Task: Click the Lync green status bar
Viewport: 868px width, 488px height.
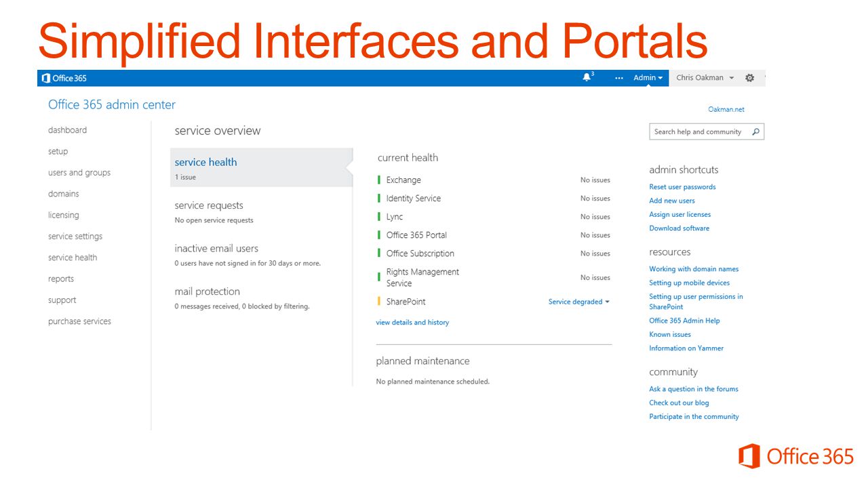Action: point(379,216)
